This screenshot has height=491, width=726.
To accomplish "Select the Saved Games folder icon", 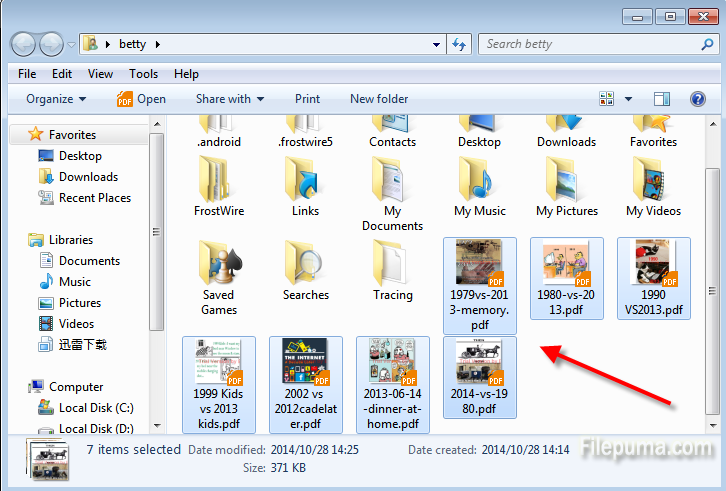I will [x=218, y=264].
